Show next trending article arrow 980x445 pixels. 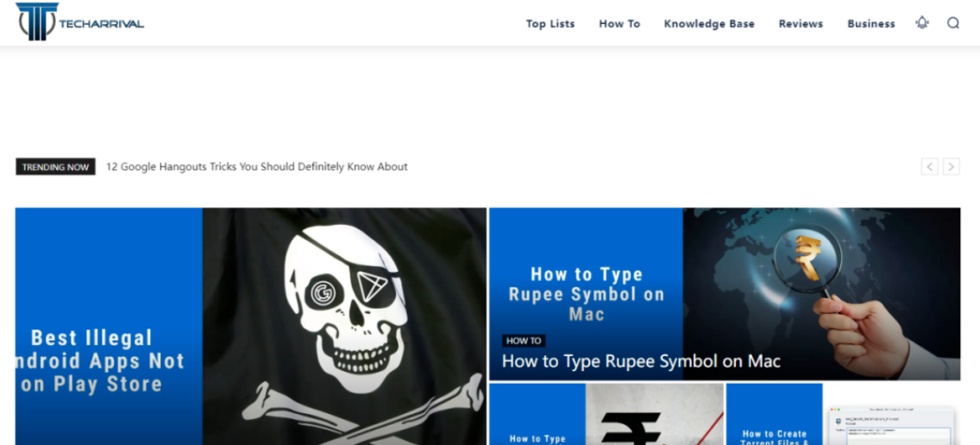[952, 167]
